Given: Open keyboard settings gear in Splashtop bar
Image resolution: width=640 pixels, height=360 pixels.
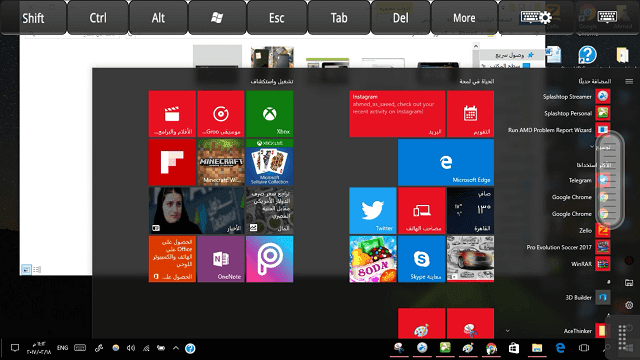Looking at the screenshot, I should [536, 17].
